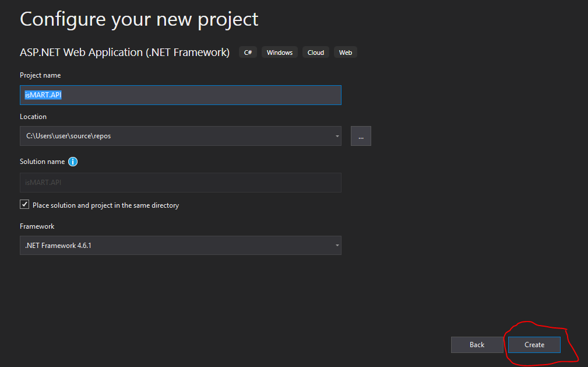Image resolution: width=588 pixels, height=367 pixels.
Task: Click the ASP.NET Web Application (.NET Framework) title
Action: pos(125,52)
